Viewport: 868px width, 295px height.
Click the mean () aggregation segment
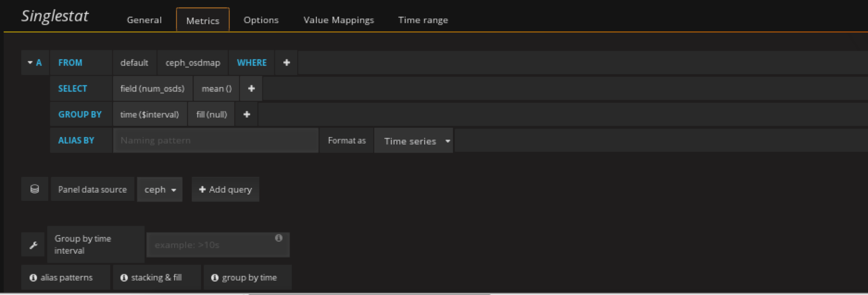[217, 88]
